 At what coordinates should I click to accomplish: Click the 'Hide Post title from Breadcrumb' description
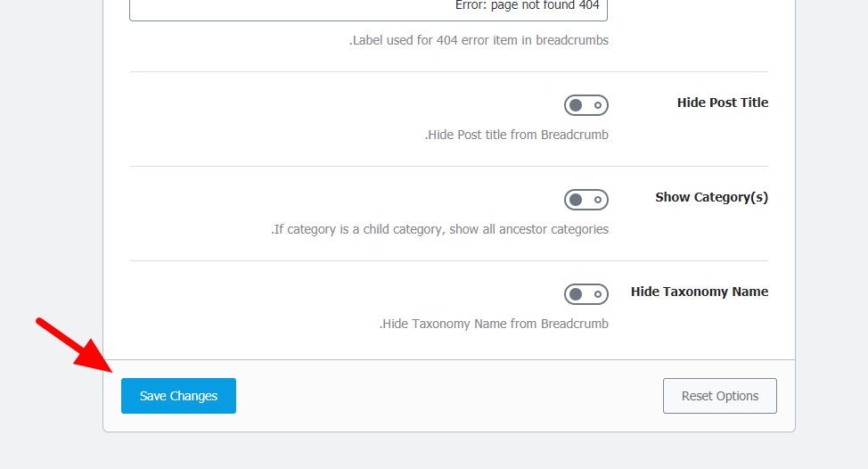tap(517, 136)
